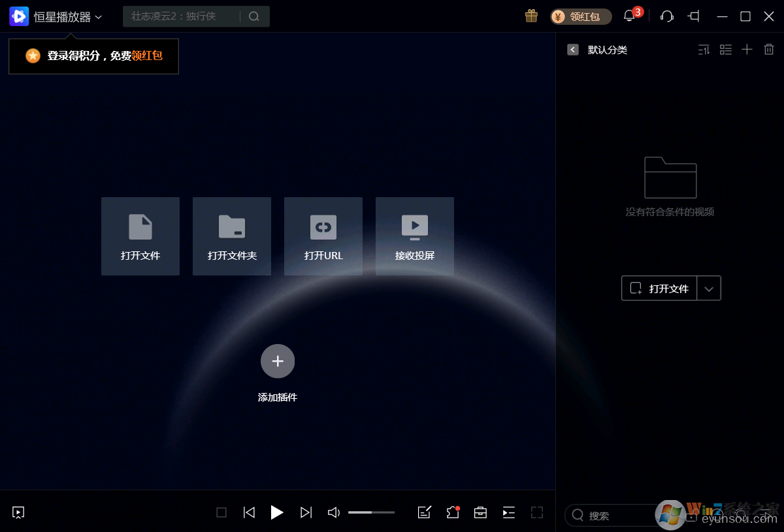784x532 pixels.
Task: Open the toolbox briefcase icon
Action: coord(480,512)
